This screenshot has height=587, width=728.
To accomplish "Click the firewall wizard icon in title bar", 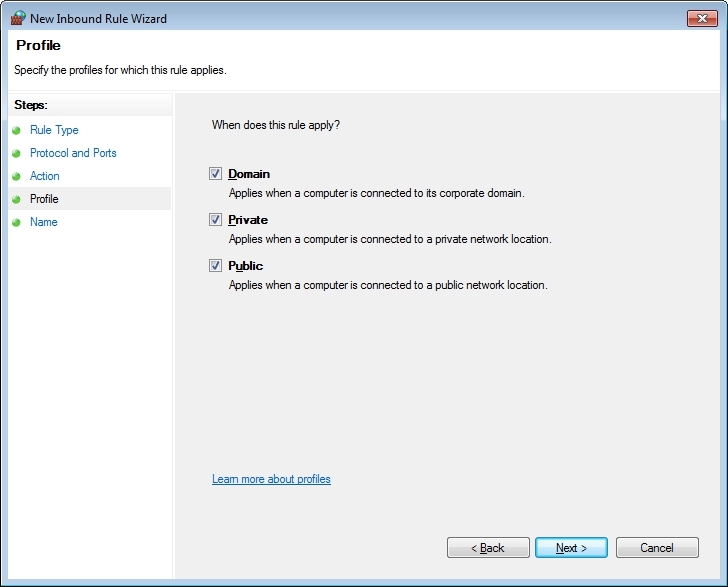I will point(18,18).
